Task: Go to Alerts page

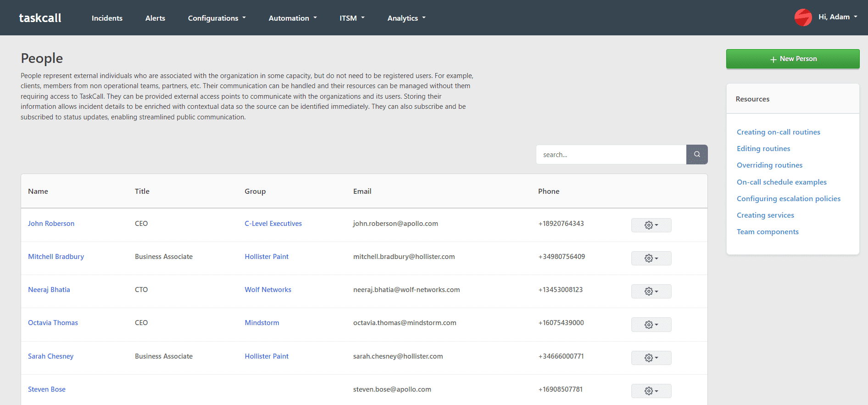Action: tap(155, 18)
